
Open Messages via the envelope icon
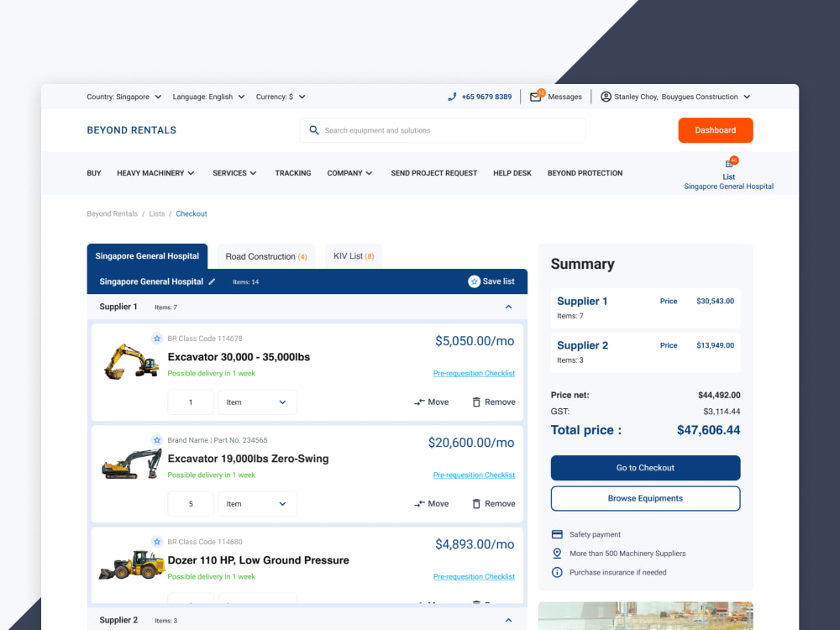[534, 97]
